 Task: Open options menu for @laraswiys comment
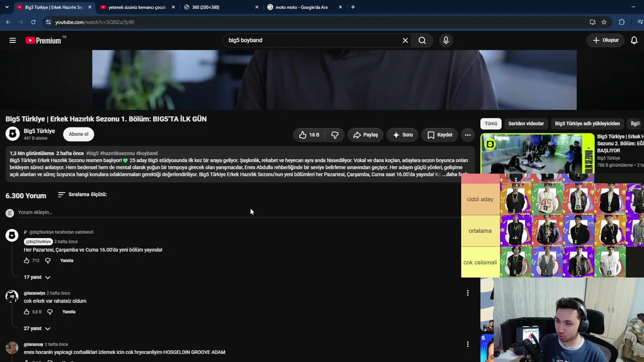click(467, 293)
